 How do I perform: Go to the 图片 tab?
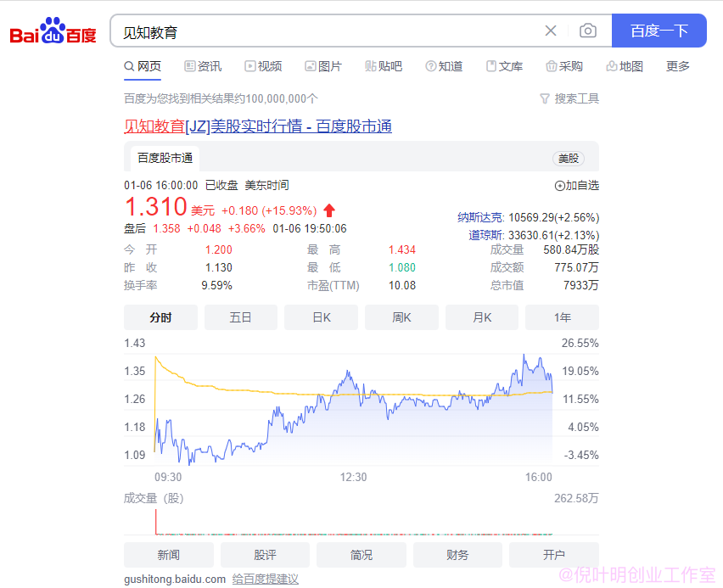click(323, 66)
